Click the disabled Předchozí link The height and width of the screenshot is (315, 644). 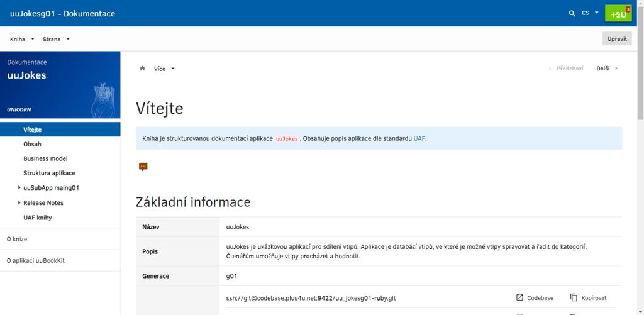566,69
